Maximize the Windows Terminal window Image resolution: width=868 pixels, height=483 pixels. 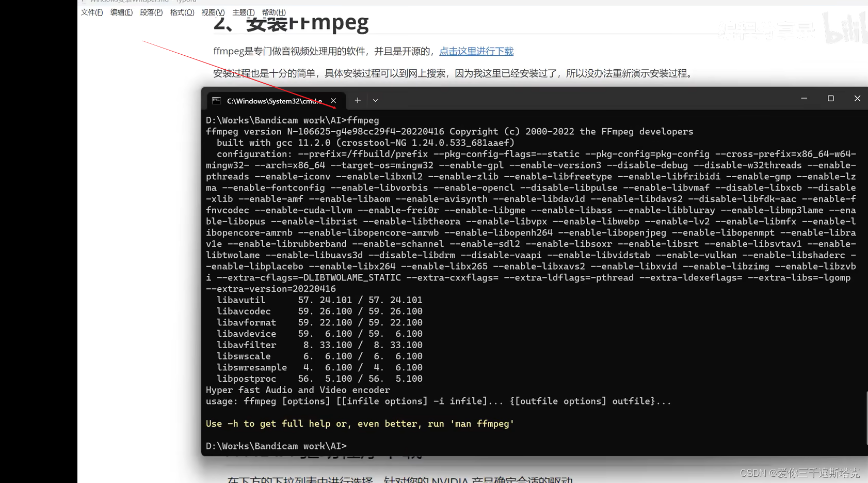coord(830,98)
